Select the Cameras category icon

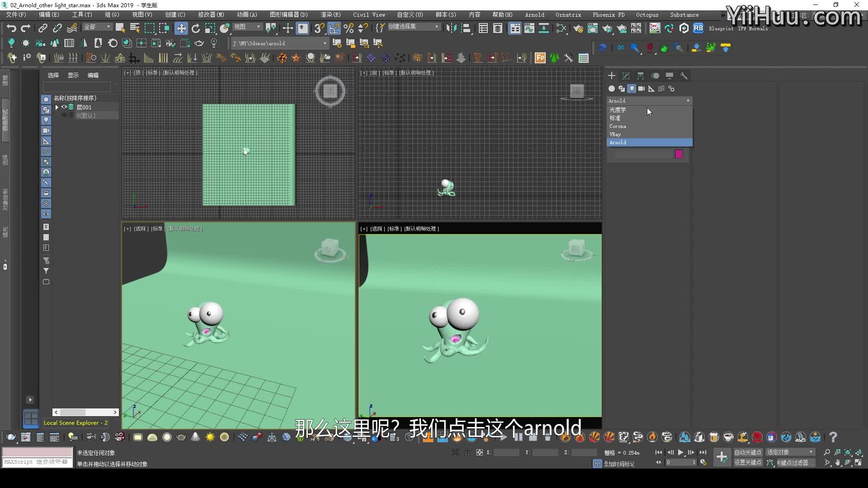(x=642, y=89)
